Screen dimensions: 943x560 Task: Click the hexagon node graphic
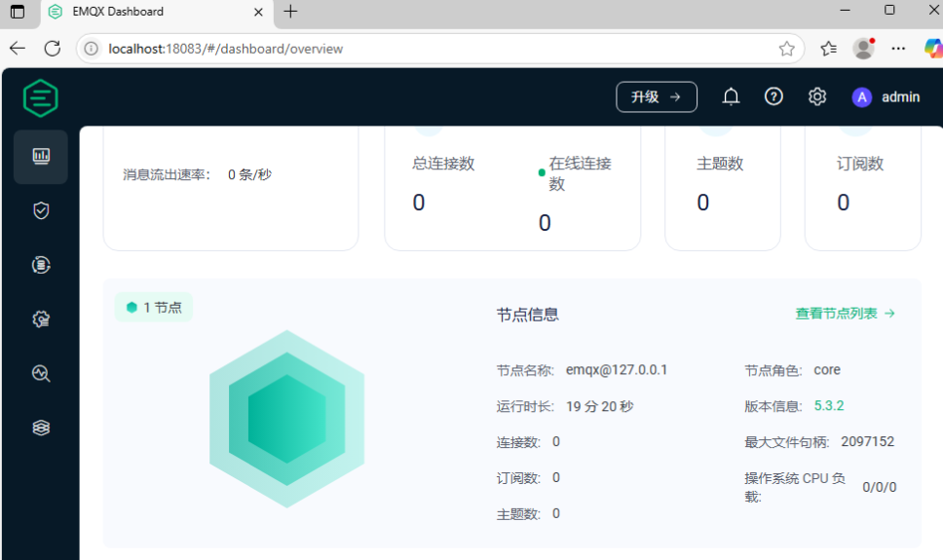286,419
